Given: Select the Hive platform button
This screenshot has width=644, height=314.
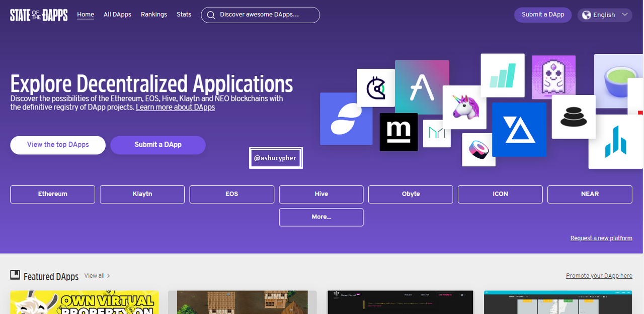Looking at the screenshot, I should 321,194.
